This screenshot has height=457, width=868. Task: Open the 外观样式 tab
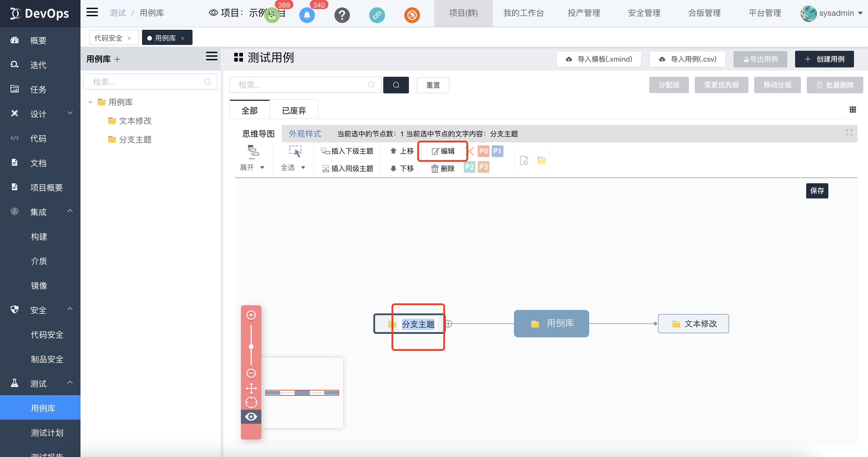pos(304,134)
